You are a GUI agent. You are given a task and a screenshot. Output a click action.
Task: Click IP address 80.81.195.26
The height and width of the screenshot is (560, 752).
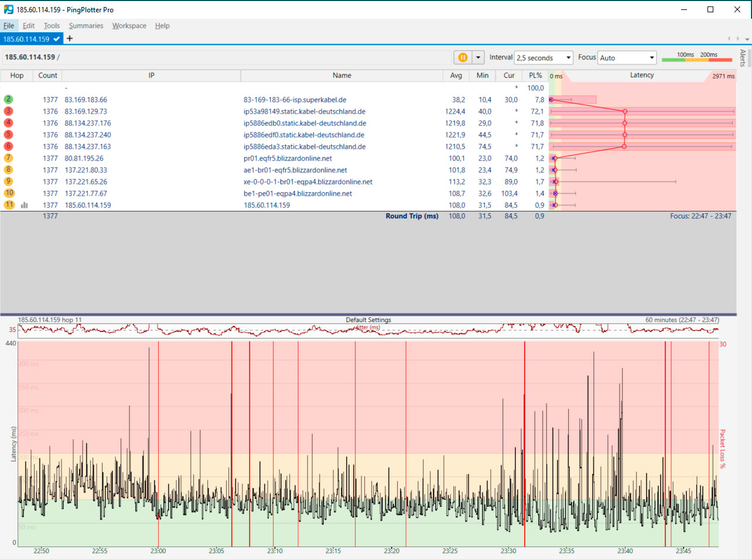pyautogui.click(x=84, y=159)
